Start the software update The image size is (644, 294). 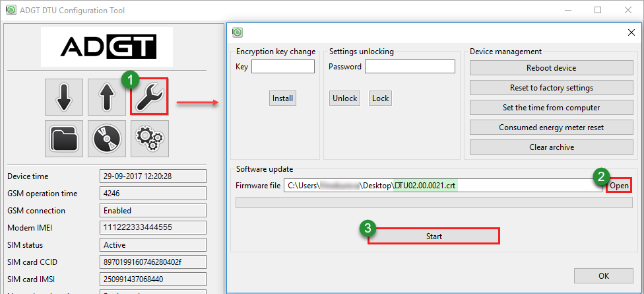[x=434, y=236]
